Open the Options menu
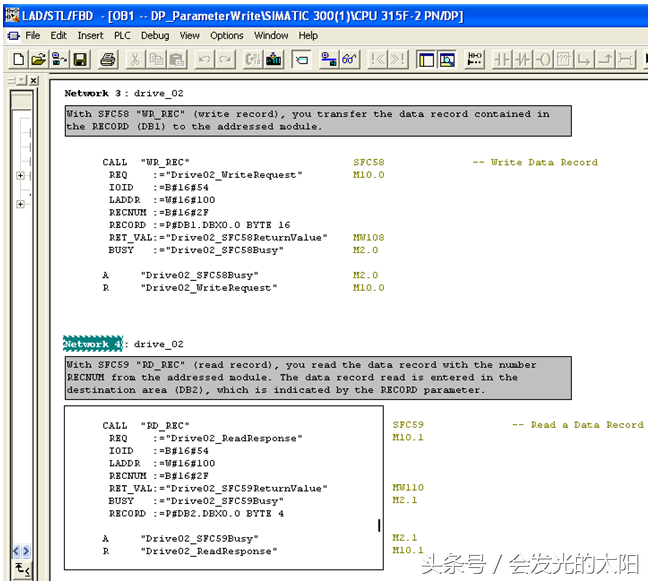653x583 pixels. click(x=226, y=35)
